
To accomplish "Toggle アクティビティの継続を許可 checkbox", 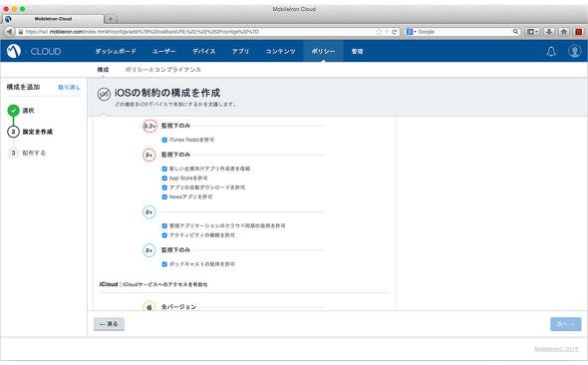I will 164,235.
